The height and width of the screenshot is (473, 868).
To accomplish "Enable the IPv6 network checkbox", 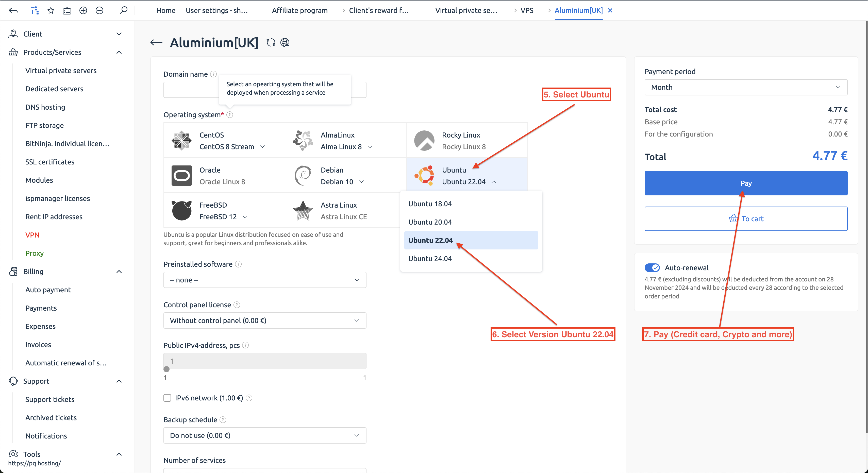I will click(167, 398).
